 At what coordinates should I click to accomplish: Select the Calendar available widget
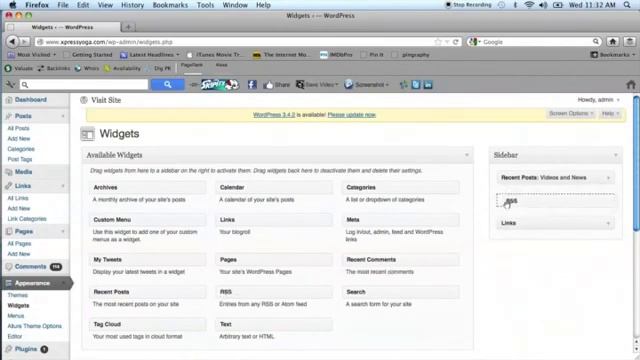pyautogui.click(x=274, y=187)
